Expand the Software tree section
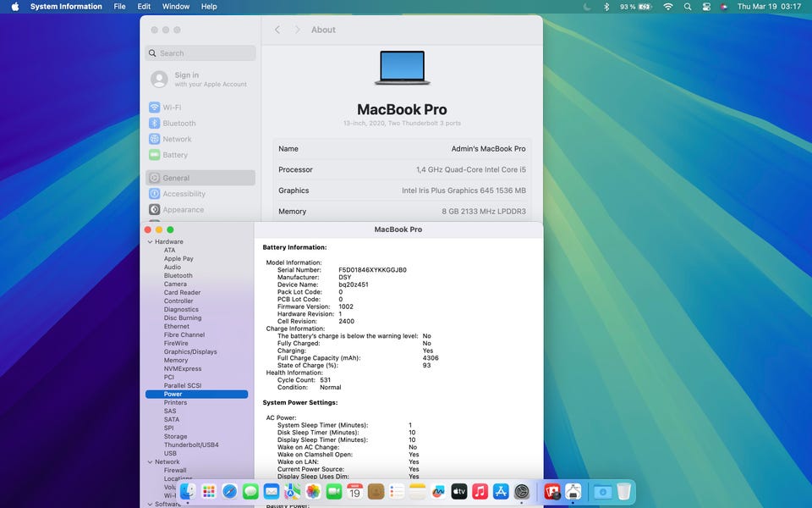Viewport: 812px width, 508px height. click(x=149, y=505)
